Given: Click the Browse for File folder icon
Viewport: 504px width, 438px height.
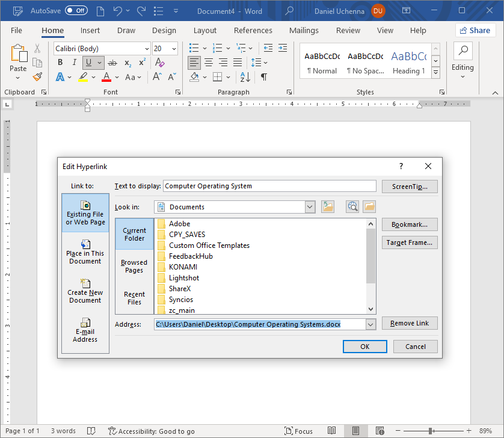Looking at the screenshot, I should pos(369,206).
